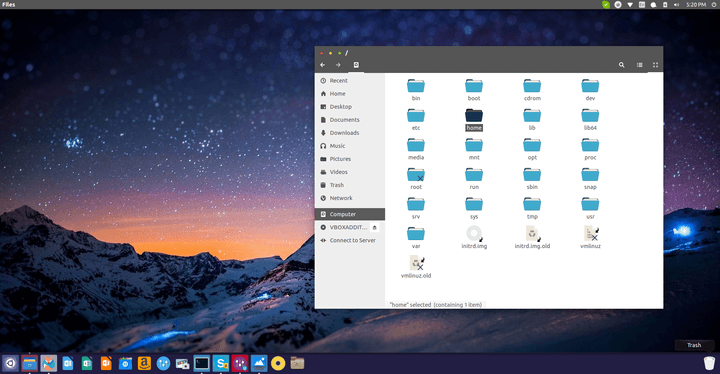Select the sbin folder
Screen dimensions: 720x374
pos(532,179)
